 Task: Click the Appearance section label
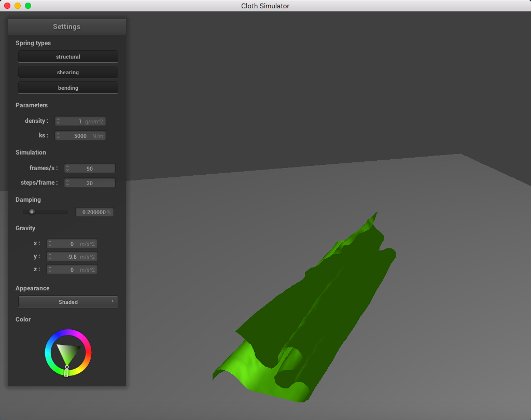[x=33, y=288]
